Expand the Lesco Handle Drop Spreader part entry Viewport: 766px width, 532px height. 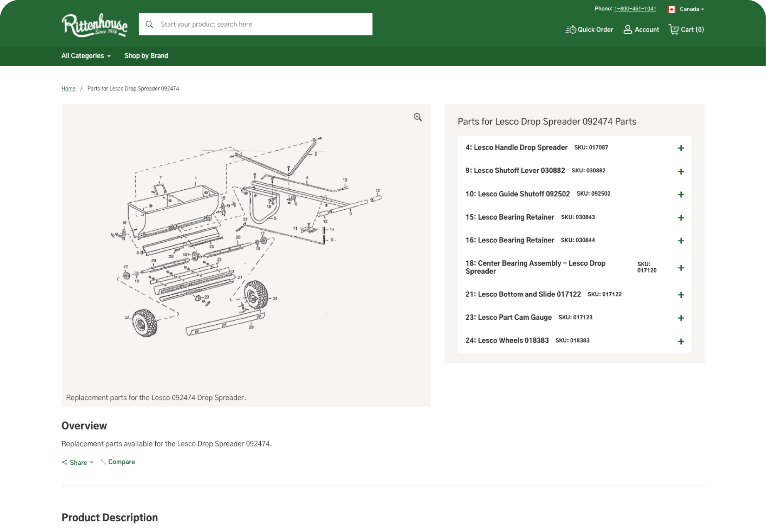point(681,148)
